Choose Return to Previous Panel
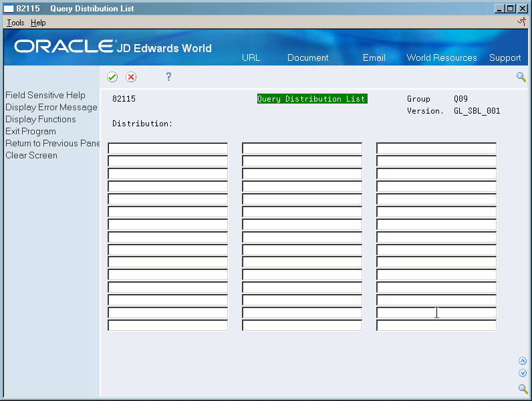 [x=53, y=143]
